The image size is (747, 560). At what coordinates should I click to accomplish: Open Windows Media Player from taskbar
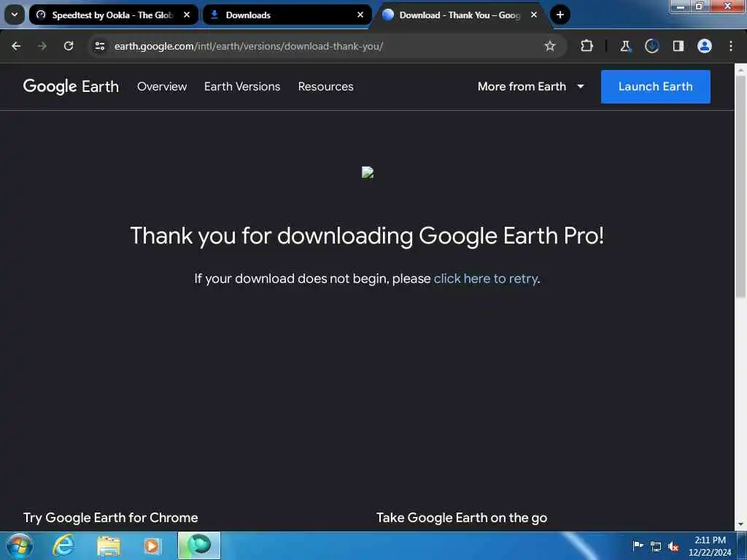[x=153, y=546]
